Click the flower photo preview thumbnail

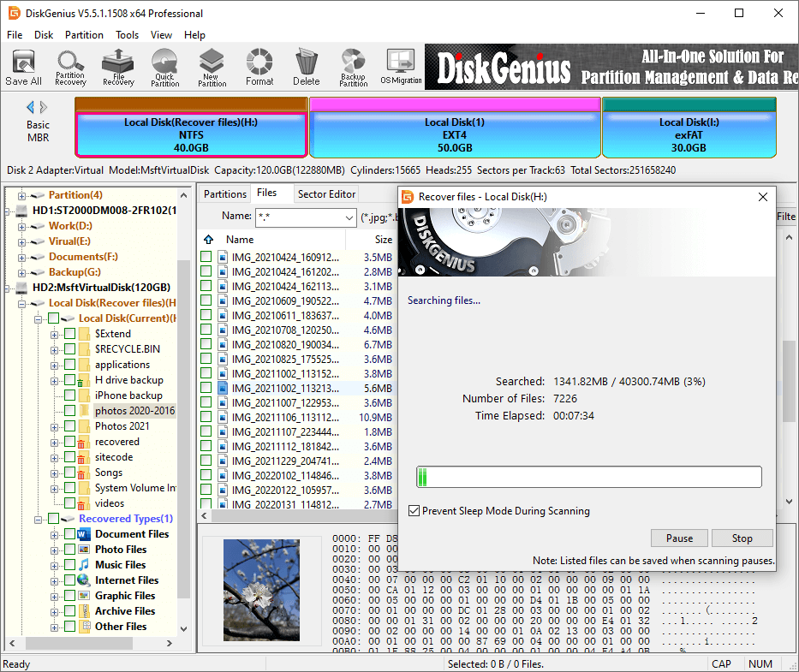(x=261, y=590)
